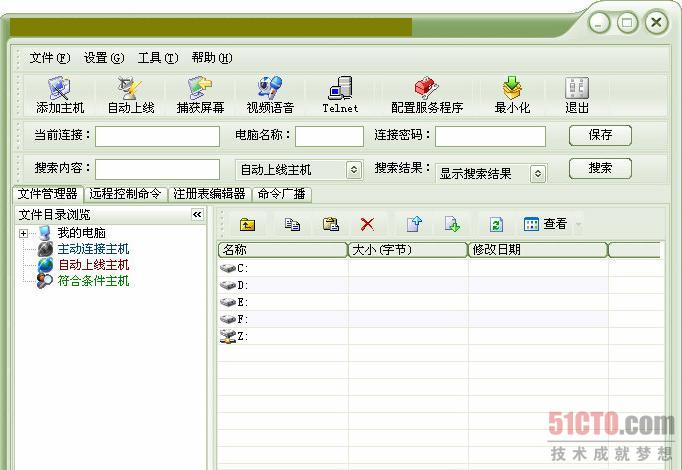This screenshot has height=470, width=682.
Task: Click the copy files icon
Action: pyautogui.click(x=292, y=224)
